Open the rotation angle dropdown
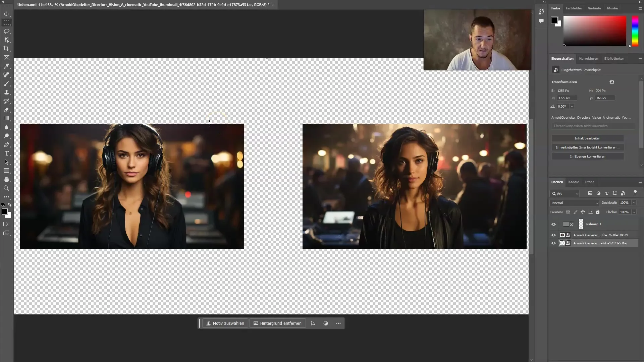This screenshot has height=362, width=644. (572, 106)
